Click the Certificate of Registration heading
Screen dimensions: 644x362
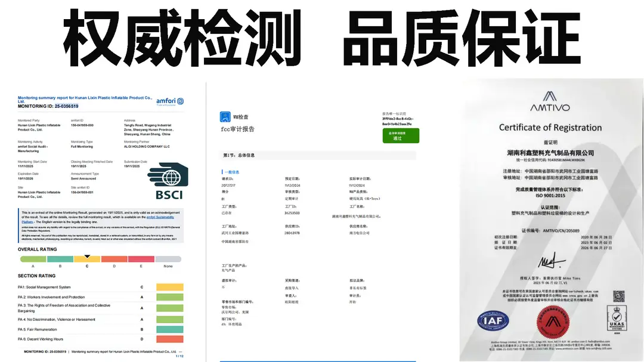pos(550,128)
